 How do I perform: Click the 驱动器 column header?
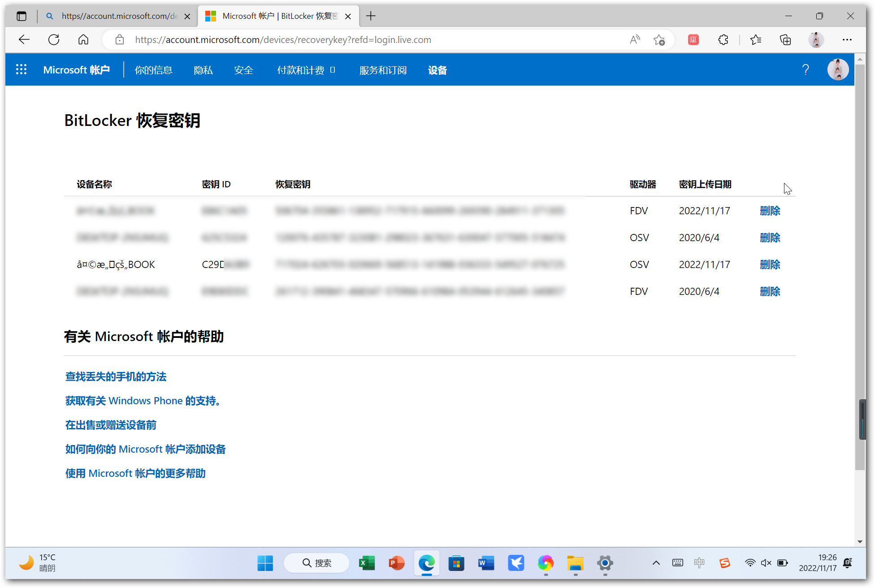(643, 184)
